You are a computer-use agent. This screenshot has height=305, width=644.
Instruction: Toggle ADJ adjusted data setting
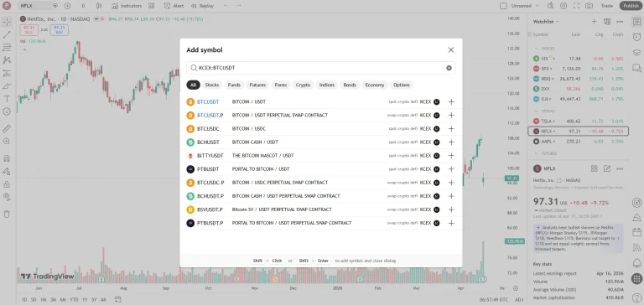519,300
